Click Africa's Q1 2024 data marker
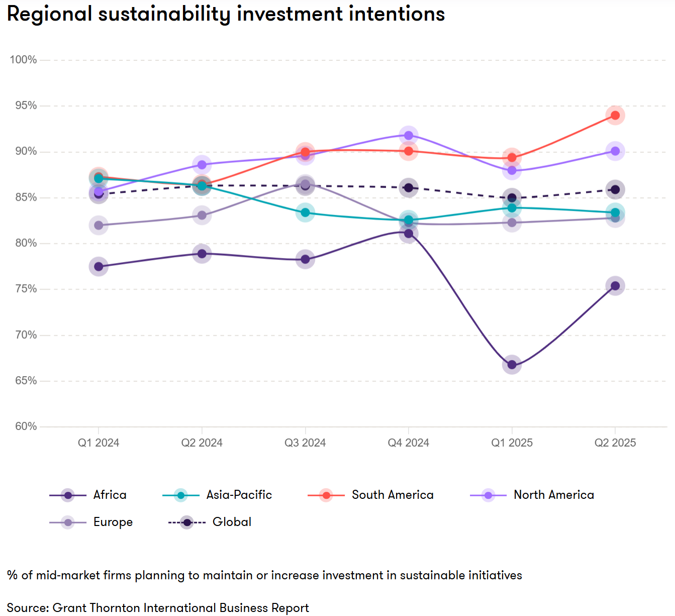Image resolution: width=675 pixels, height=616 pixels. 99,267
